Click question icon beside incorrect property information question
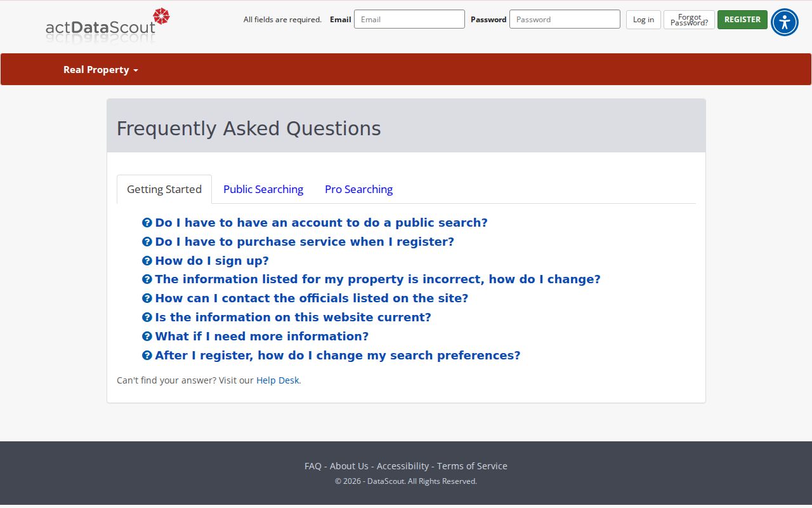 (x=147, y=279)
